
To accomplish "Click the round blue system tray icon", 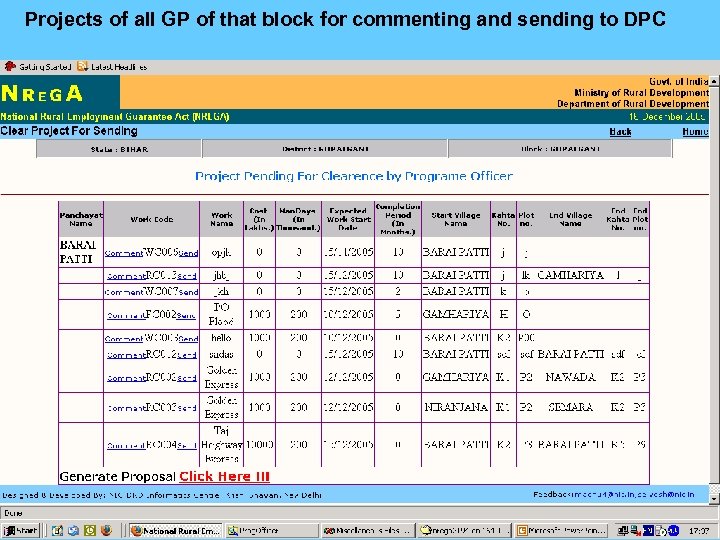I will (x=674, y=531).
